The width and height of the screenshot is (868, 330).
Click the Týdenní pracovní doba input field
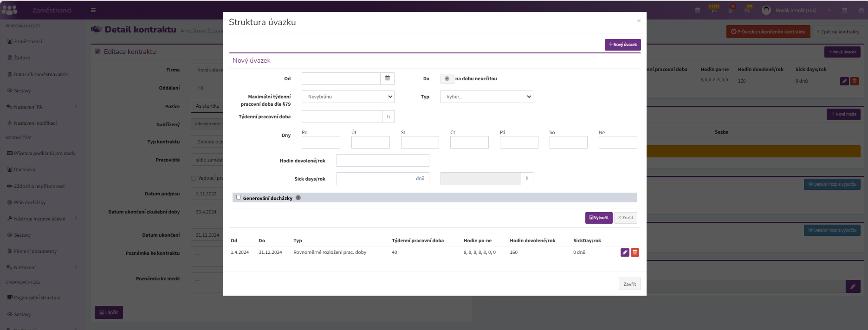pos(342,116)
